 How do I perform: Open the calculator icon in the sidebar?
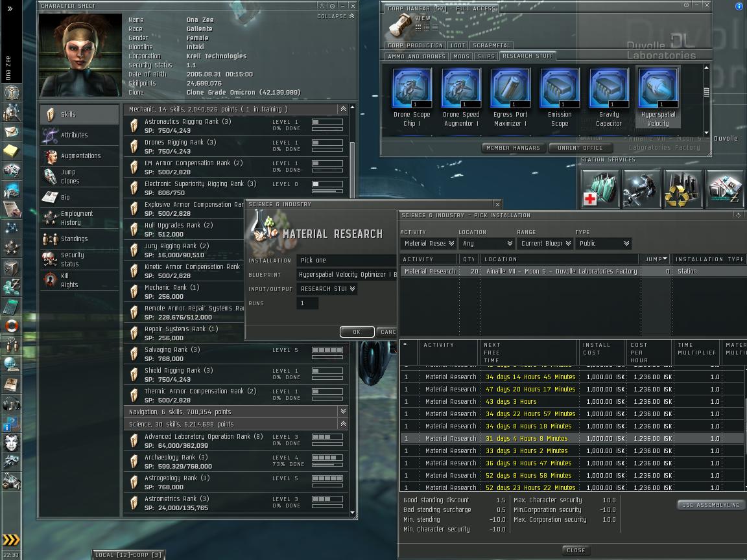(x=11, y=306)
